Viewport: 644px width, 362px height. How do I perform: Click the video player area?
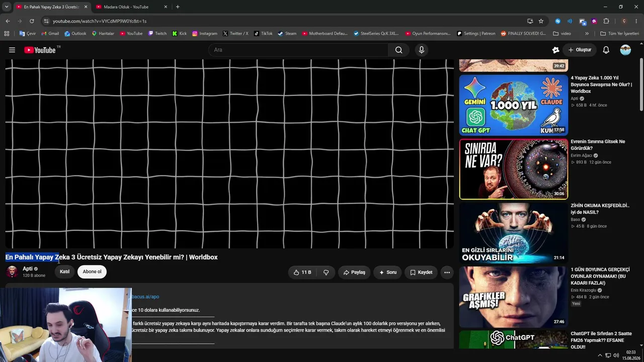[x=229, y=154]
